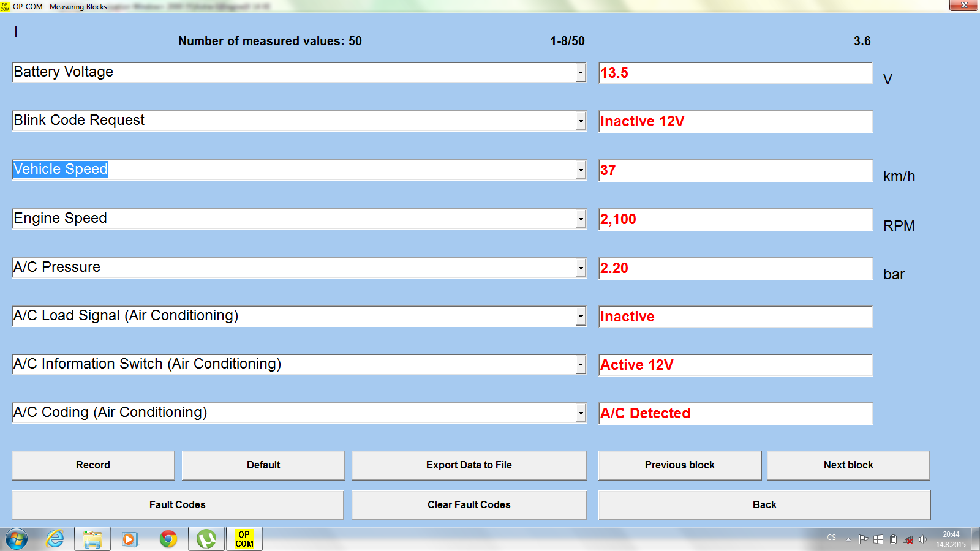
Task: Open Google Chrome from the taskbar
Action: pyautogui.click(x=168, y=539)
